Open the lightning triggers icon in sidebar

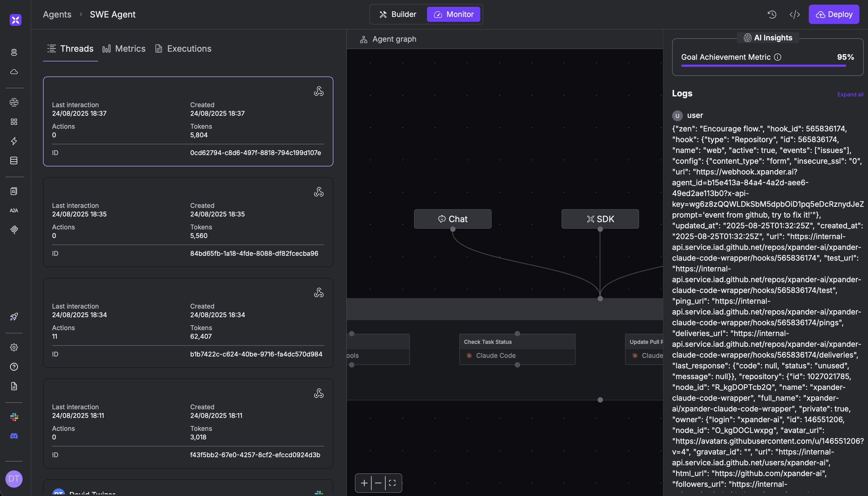[x=14, y=141]
